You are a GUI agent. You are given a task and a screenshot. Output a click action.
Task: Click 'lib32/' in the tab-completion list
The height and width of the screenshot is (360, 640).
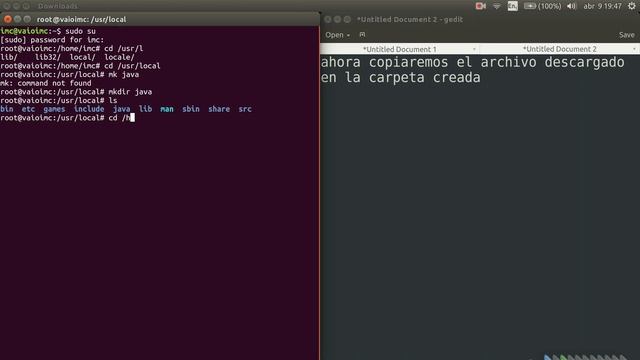(48, 57)
